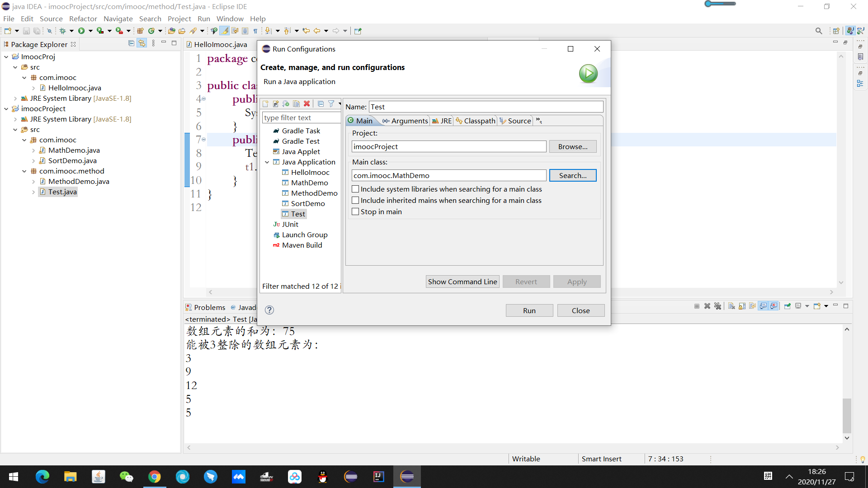Enable Include inherited mains checkbox

pyautogui.click(x=355, y=200)
